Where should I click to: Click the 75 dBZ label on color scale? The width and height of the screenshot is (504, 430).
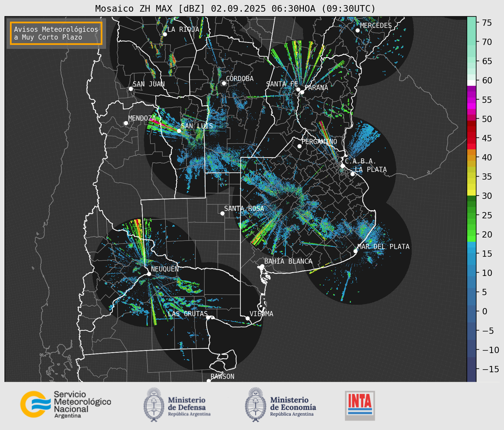coord(487,23)
